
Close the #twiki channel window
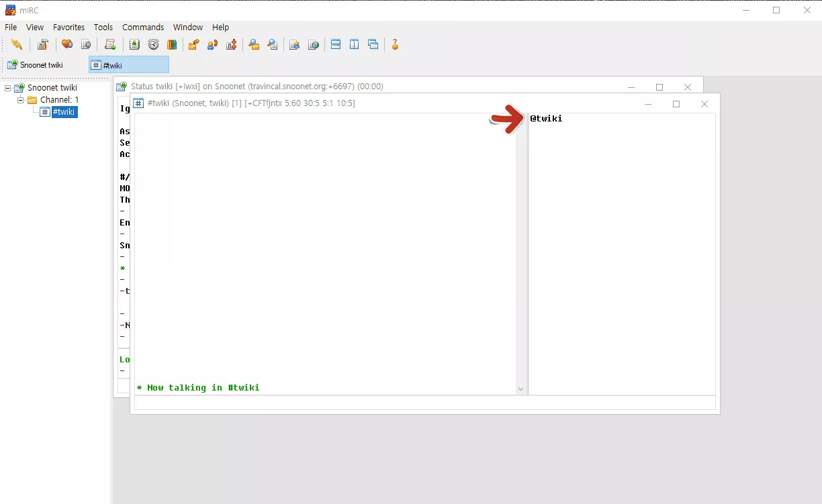click(x=704, y=104)
